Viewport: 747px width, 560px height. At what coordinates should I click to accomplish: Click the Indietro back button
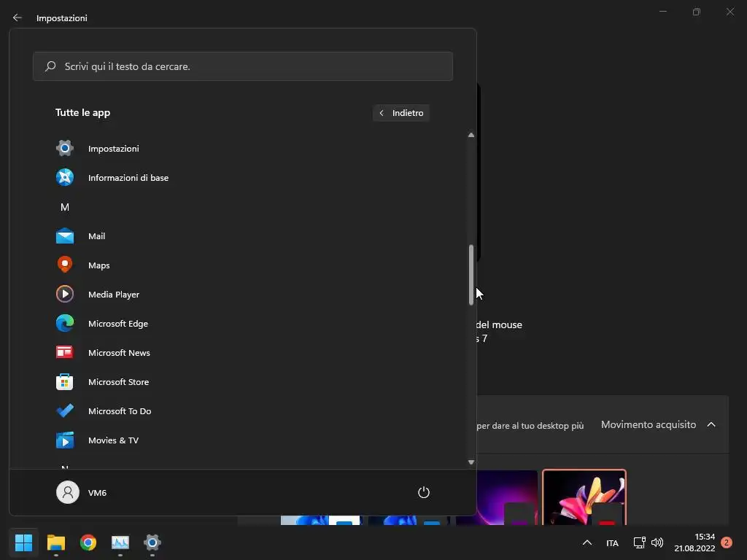pyautogui.click(x=401, y=113)
